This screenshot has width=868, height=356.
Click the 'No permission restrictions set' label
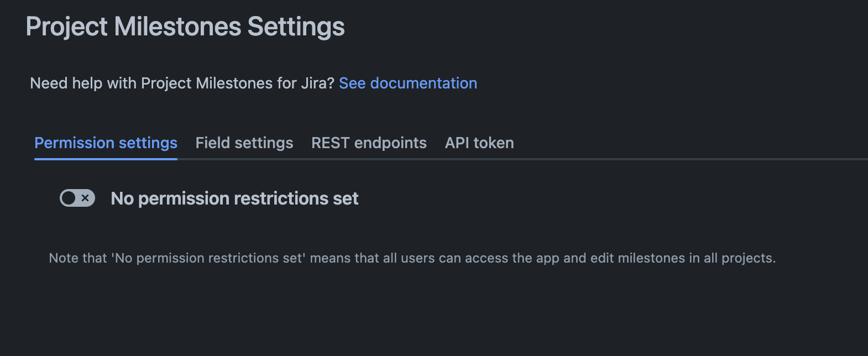pyautogui.click(x=234, y=198)
